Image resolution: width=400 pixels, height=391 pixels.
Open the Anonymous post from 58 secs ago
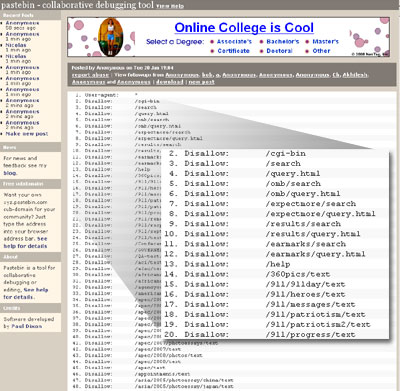[x=22, y=23]
